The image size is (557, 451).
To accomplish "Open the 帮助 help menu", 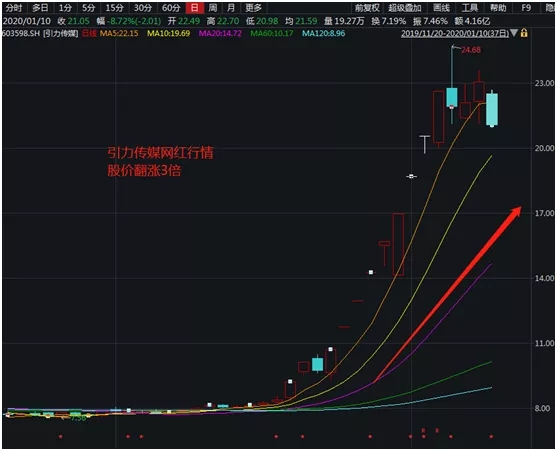I will 498,8.
